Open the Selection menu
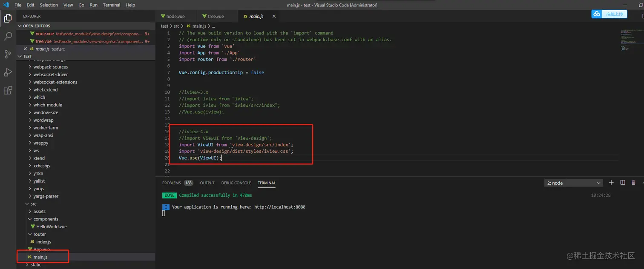 pos(49,5)
